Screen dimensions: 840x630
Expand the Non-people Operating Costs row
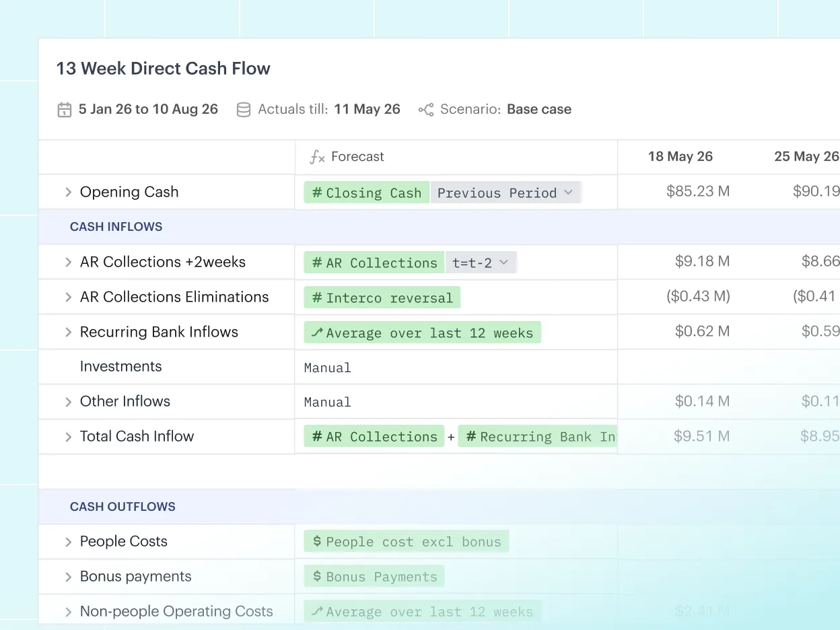pyautogui.click(x=68, y=612)
